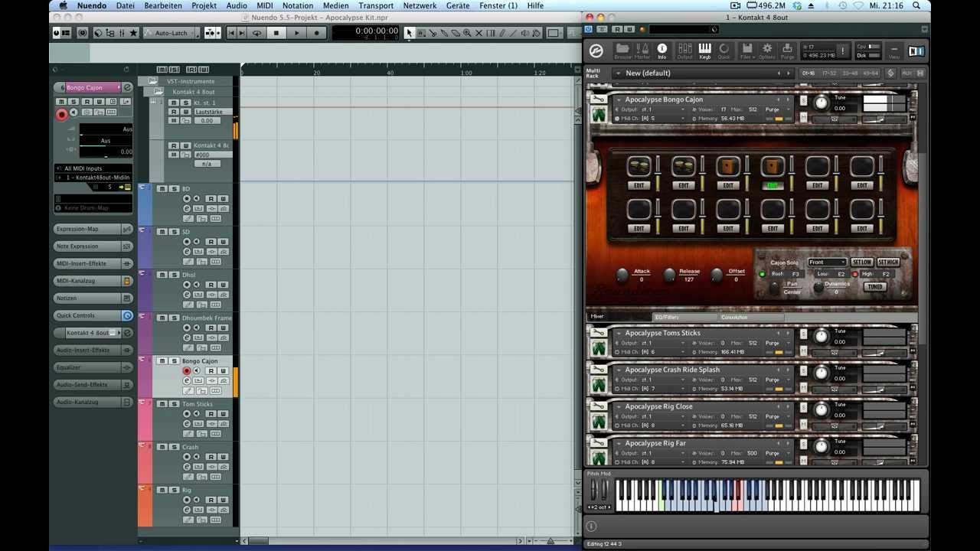Image resolution: width=980 pixels, height=551 pixels.
Task: Open wrench edit mode for Apocalypse Bongo Cajon
Action: point(598,99)
